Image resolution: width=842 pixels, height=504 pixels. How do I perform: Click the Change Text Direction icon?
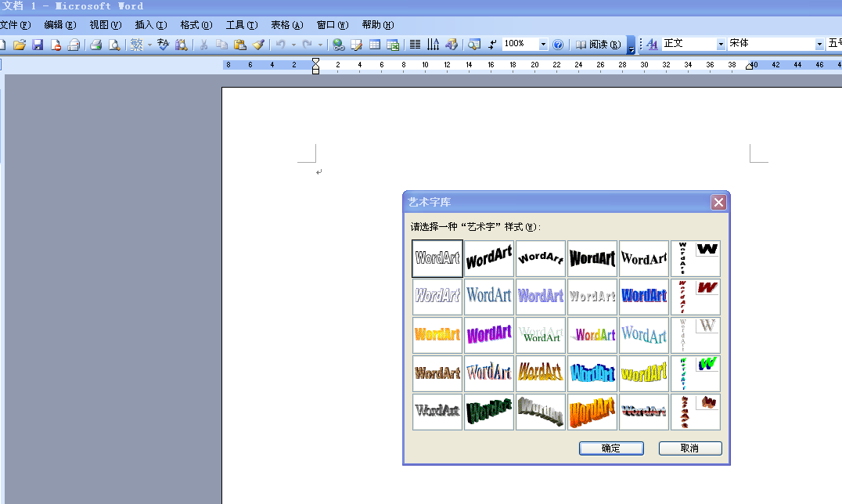(434, 45)
